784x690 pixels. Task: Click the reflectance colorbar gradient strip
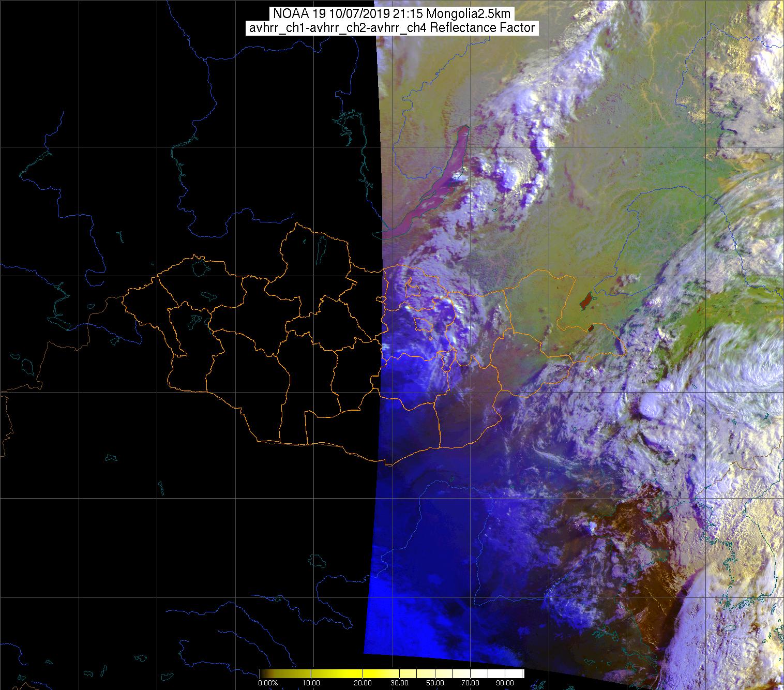coord(391,673)
